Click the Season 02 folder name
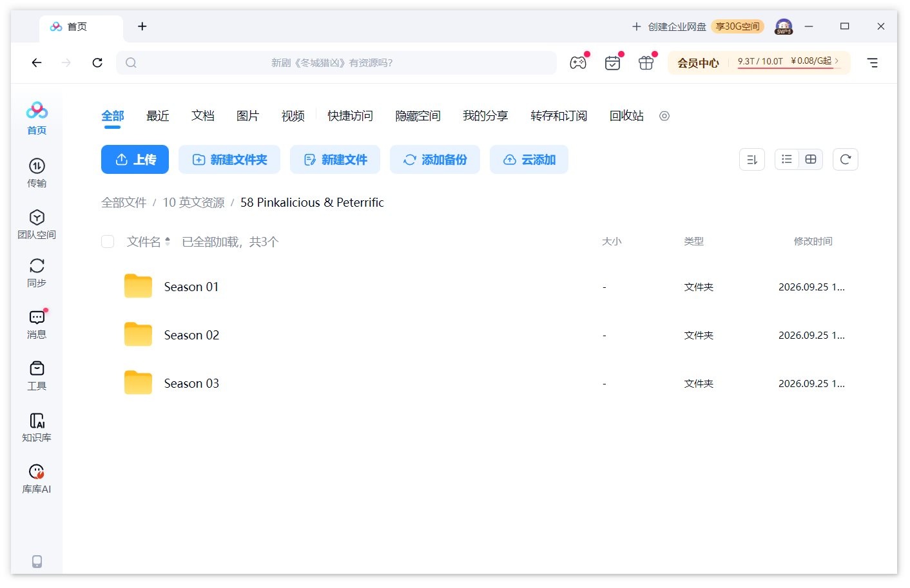Viewport: 910px width, 588px height. (x=191, y=335)
